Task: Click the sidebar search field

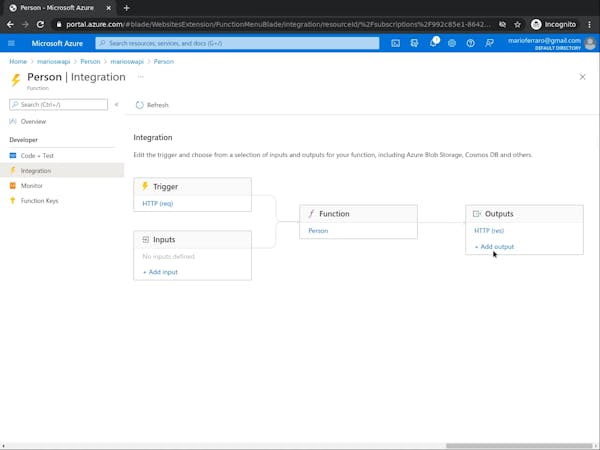Action: pos(62,104)
